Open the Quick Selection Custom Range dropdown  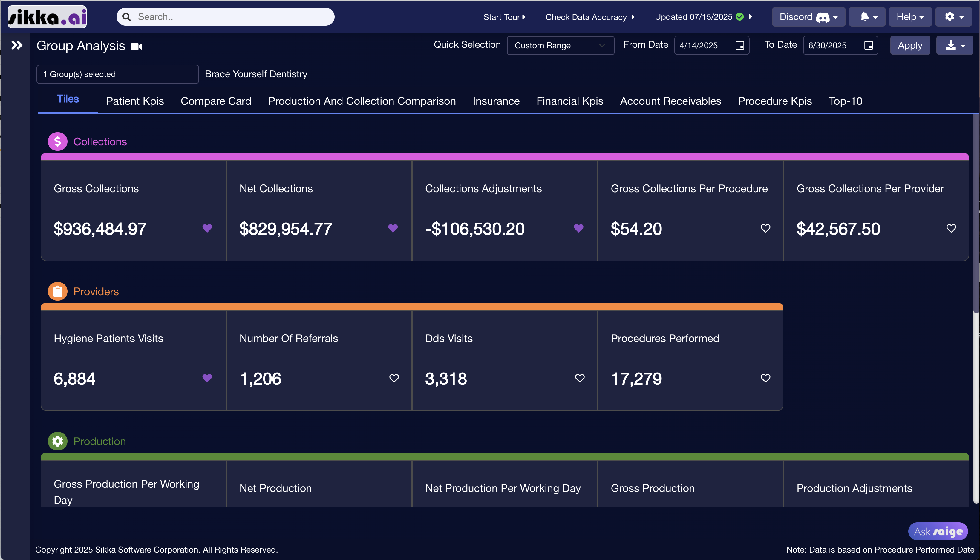click(x=560, y=45)
